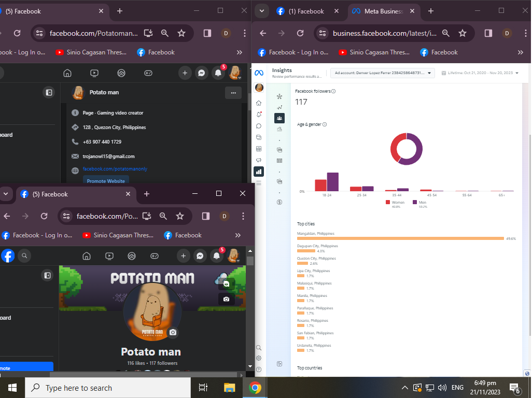Open Inbox chat bubble in Meta Business sidebar
The width and height of the screenshot is (532, 398).
pos(259,126)
